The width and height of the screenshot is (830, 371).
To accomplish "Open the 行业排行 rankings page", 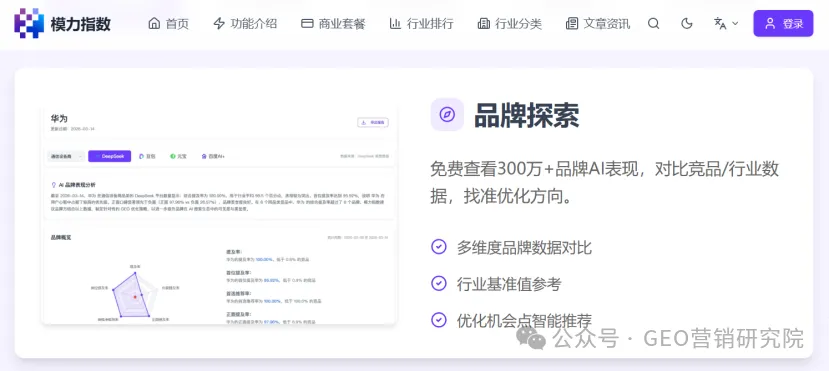I will [421, 24].
